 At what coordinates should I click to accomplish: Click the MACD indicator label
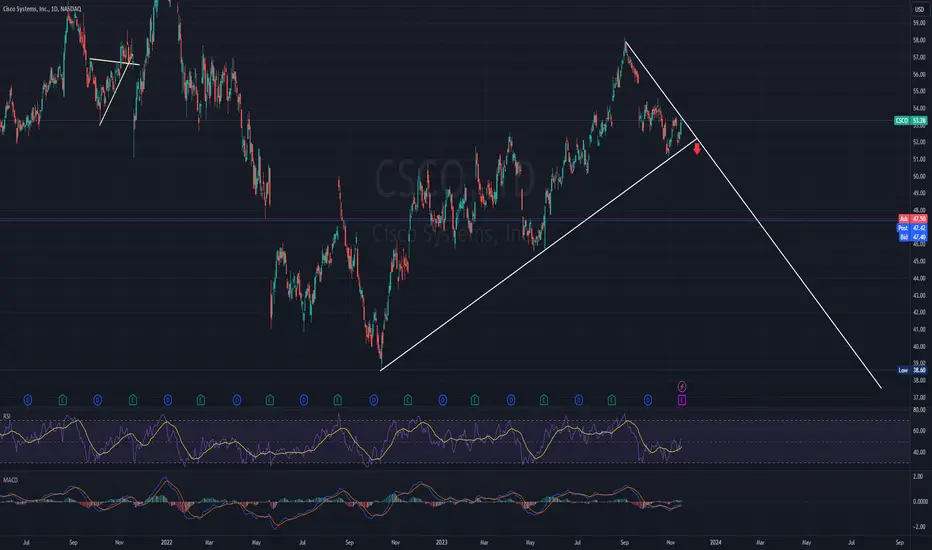click(x=10, y=480)
